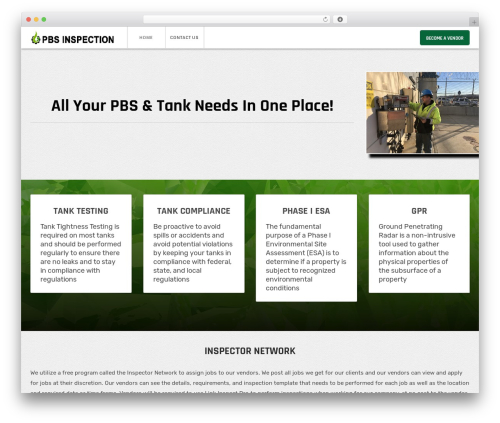Click the browser download indicator icon
This screenshot has width=500, height=423.
tap(340, 20)
